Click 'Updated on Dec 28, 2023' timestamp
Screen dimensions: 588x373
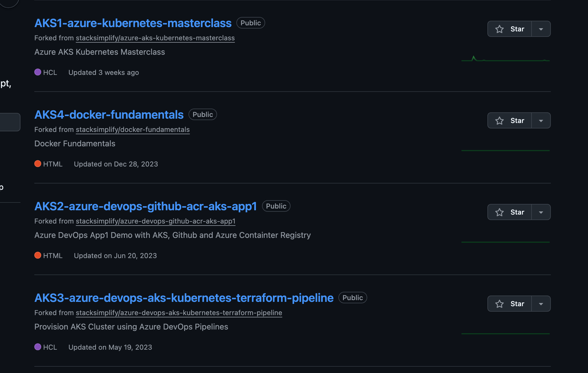(x=116, y=164)
